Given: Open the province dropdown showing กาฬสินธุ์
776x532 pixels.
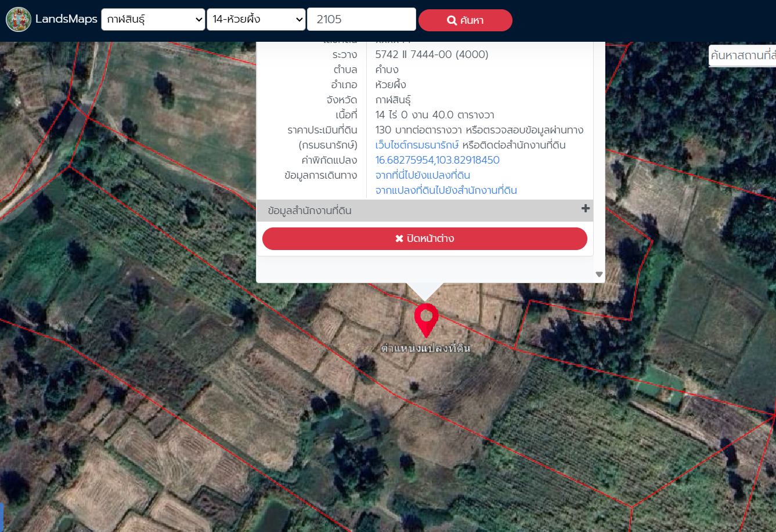Looking at the screenshot, I should click(153, 19).
